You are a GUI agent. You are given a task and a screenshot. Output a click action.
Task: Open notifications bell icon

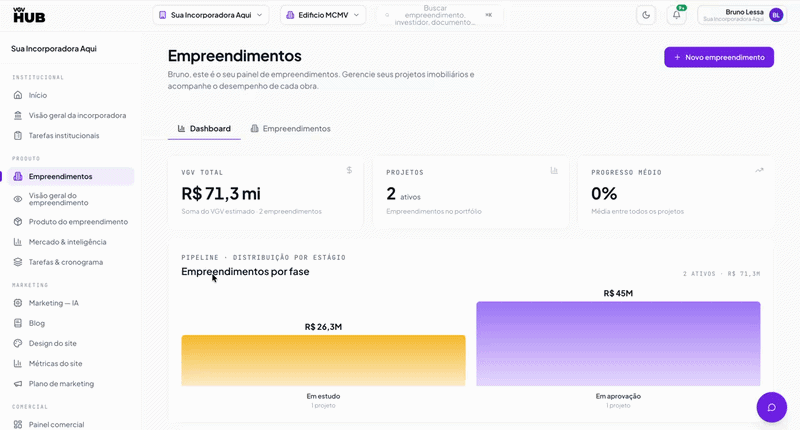(x=677, y=15)
